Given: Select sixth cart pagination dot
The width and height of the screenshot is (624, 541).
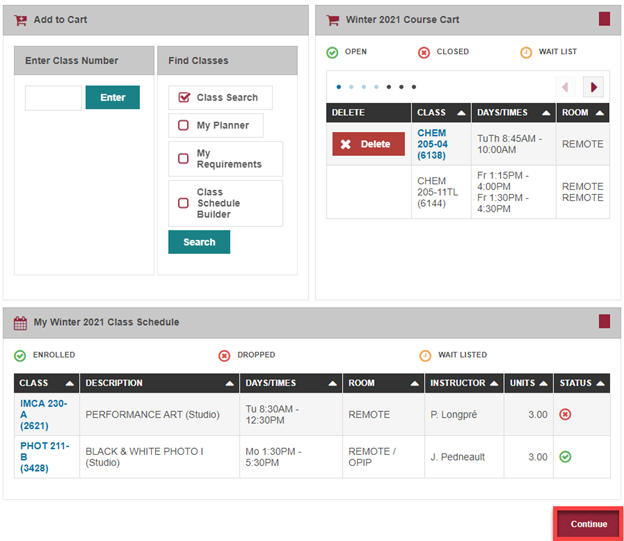Looking at the screenshot, I should [401, 87].
